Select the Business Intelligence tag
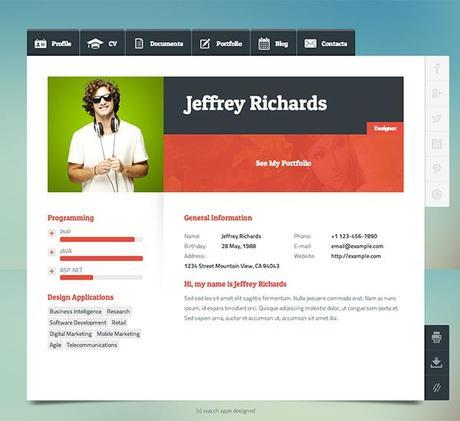The height and width of the screenshot is (421, 460). (76, 311)
